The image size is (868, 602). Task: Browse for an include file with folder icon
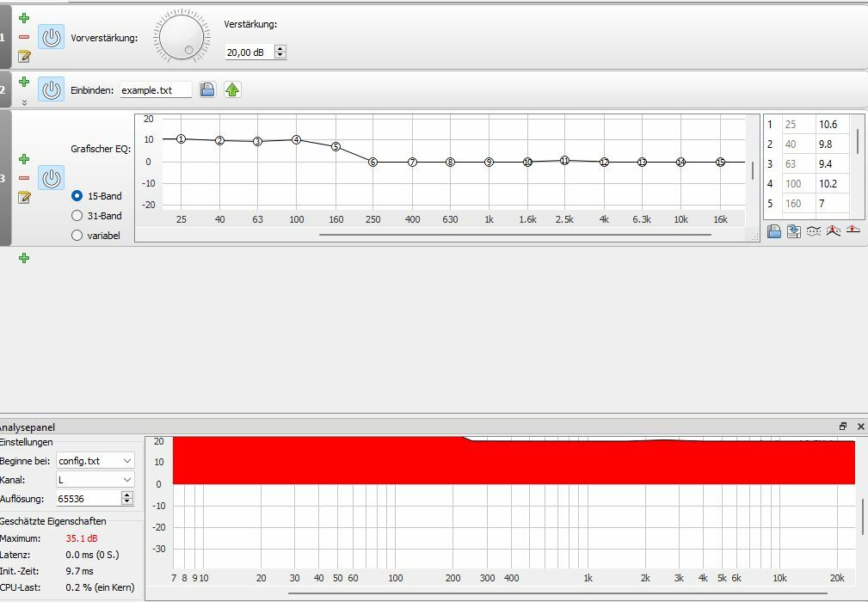(207, 89)
